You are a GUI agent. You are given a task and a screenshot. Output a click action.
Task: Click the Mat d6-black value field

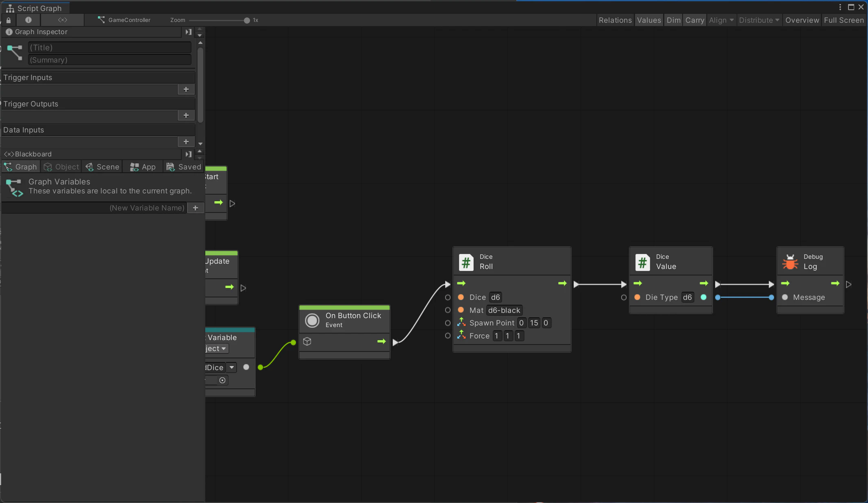click(x=504, y=310)
